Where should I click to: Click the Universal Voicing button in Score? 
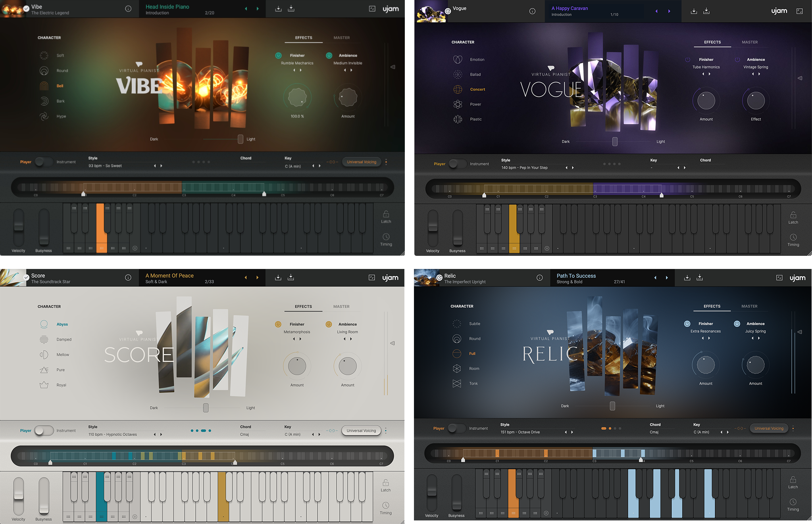(x=361, y=430)
